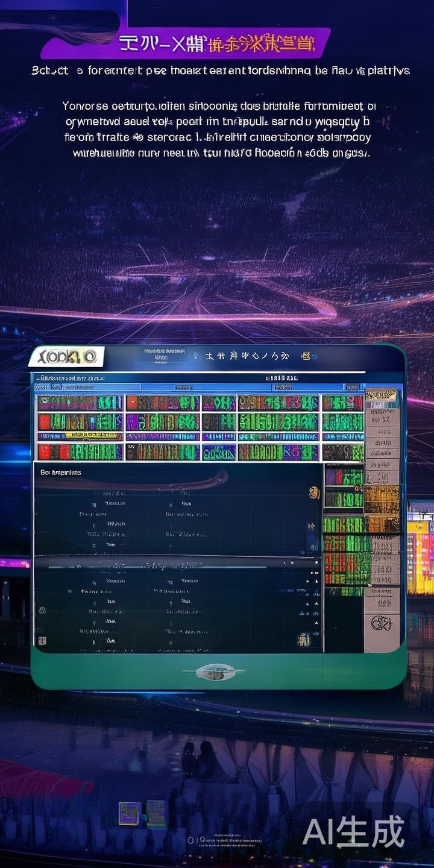
Task: Click the small icon at the bottom-left of the data list
Action: tap(42, 641)
